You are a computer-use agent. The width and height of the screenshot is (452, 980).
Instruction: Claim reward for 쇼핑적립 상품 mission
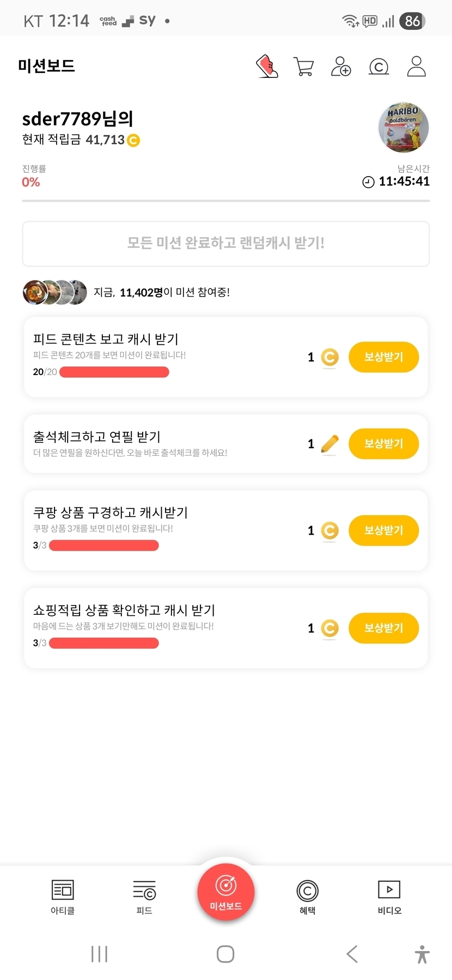[x=383, y=628]
